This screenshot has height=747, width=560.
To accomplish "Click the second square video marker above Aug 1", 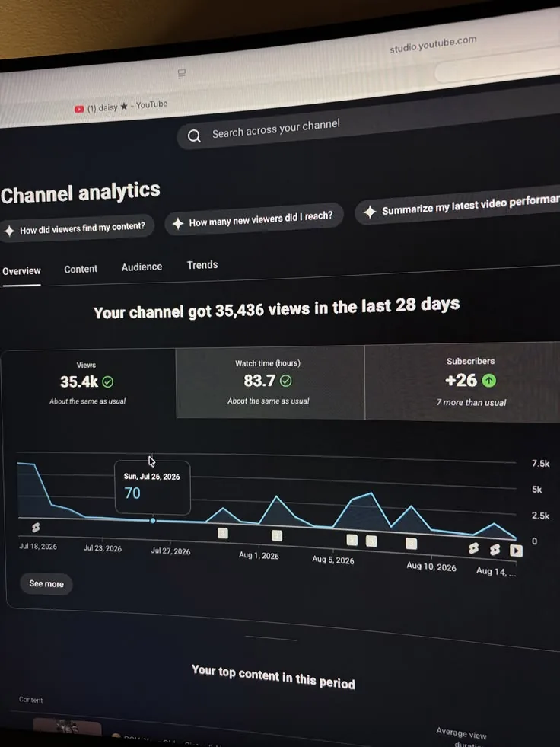I will [x=277, y=536].
